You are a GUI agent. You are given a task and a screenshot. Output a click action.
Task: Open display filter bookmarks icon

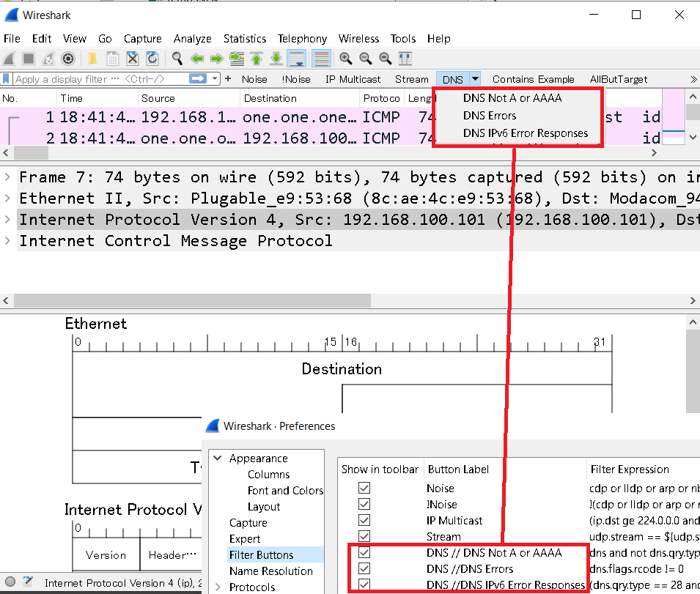coord(7,79)
